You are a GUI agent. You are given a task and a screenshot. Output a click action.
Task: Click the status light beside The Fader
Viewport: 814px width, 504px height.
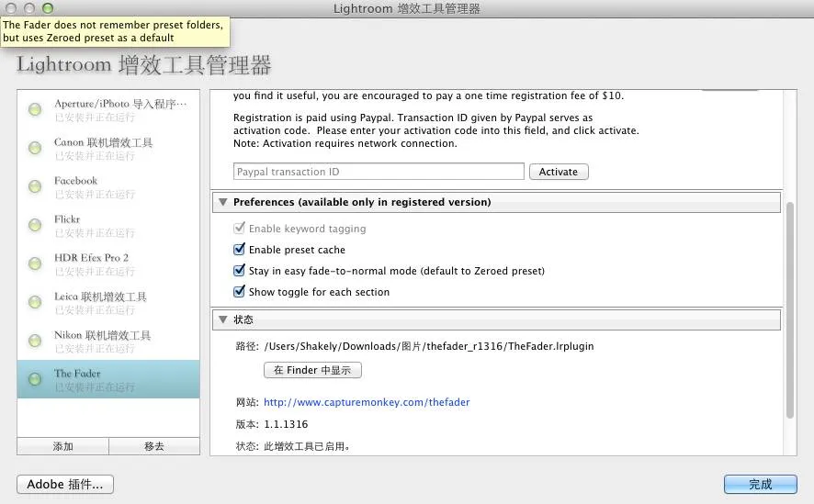[x=35, y=379]
